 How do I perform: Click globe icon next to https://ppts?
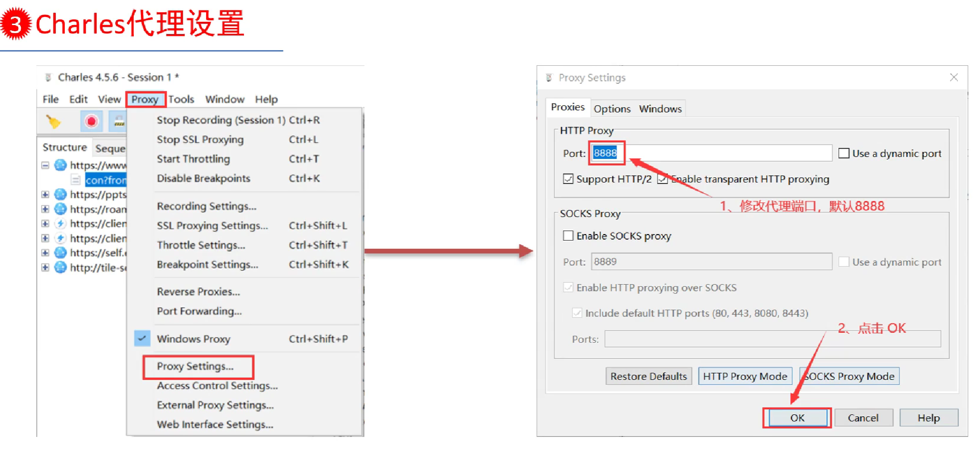click(x=61, y=194)
